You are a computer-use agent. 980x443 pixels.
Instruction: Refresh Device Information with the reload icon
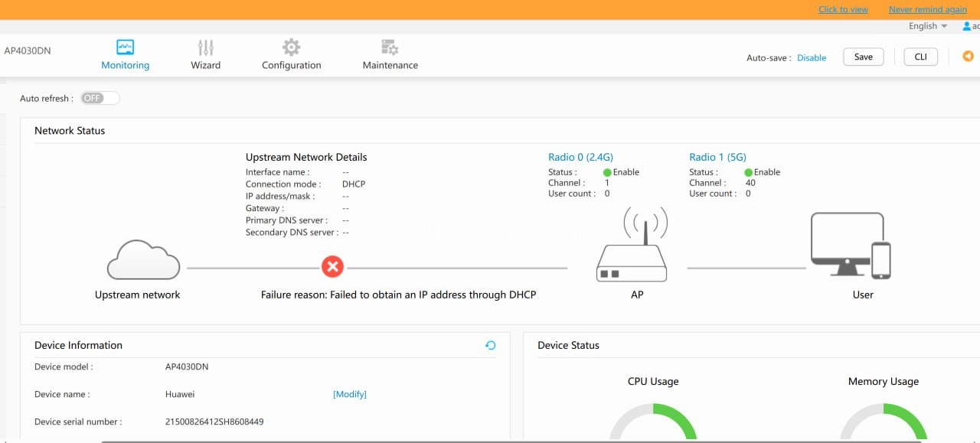point(491,346)
